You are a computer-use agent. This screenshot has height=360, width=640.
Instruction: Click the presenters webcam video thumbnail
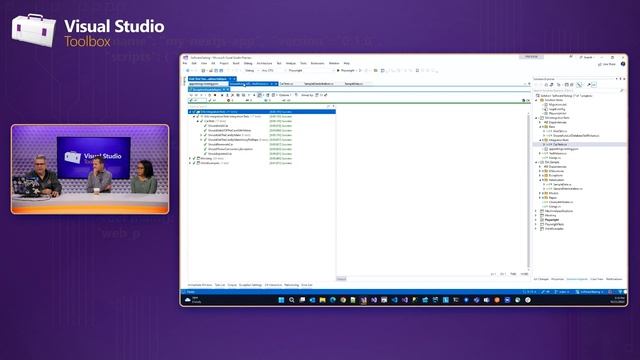pos(90,169)
